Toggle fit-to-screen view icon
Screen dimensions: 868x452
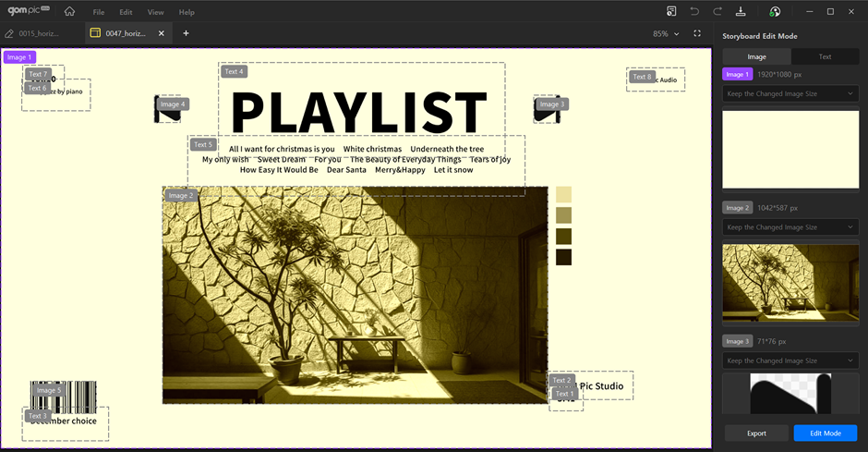coord(697,33)
